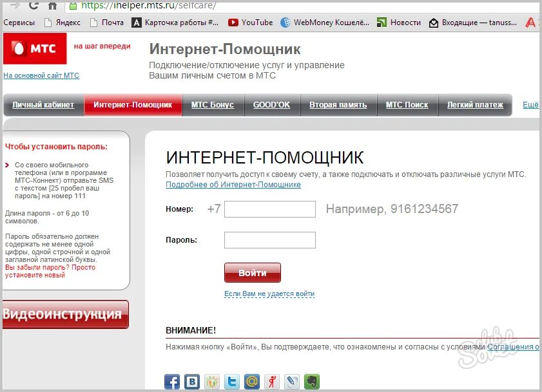The image size is (542, 392).
Task: Click the browser home button
Action: coord(52,6)
